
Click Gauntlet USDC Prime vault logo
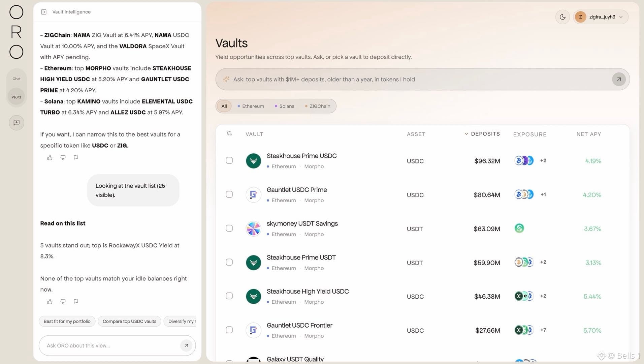(254, 195)
